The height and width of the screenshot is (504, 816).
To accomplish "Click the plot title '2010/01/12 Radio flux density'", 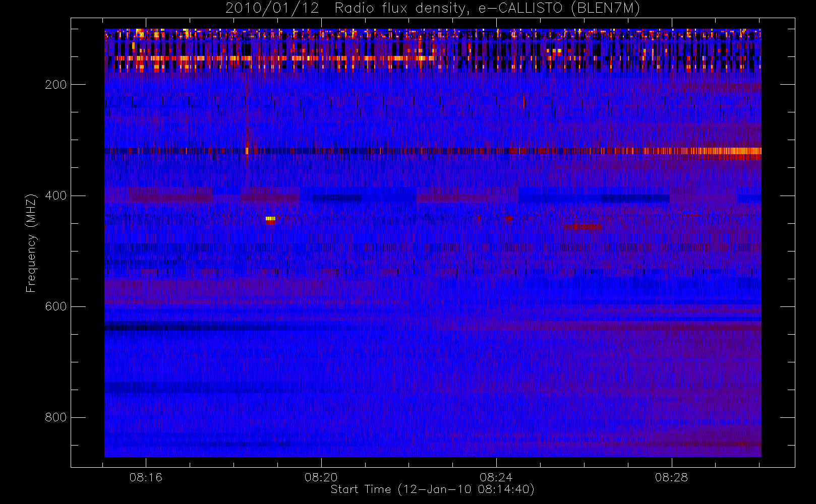I will click(432, 8).
